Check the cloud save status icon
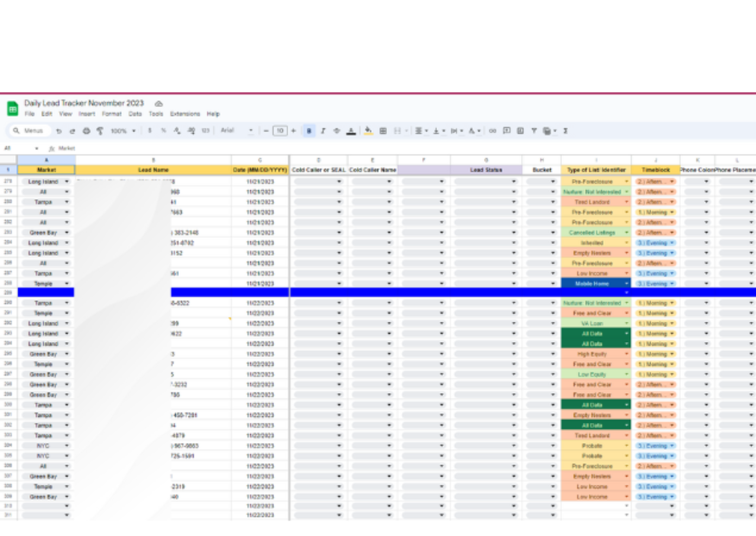 (x=159, y=104)
